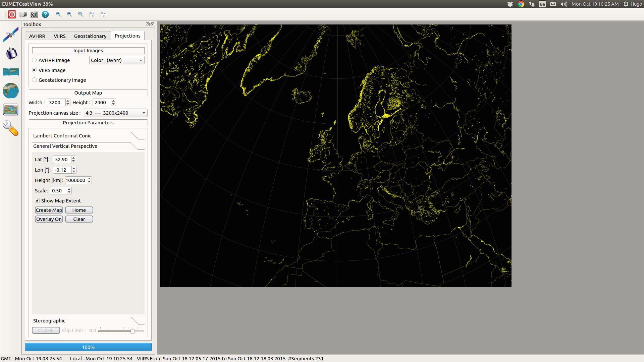Click the Clip Limit slider handle
The height and width of the screenshot is (362, 644).
point(132,331)
